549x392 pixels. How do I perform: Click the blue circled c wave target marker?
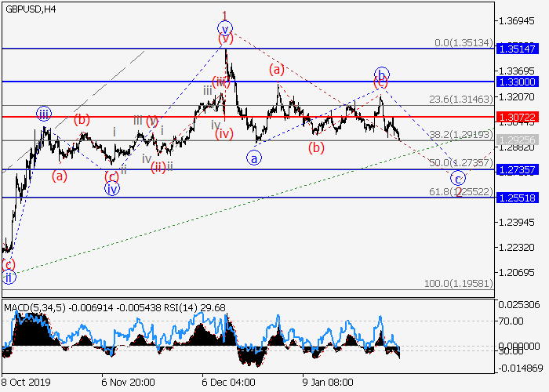point(456,177)
